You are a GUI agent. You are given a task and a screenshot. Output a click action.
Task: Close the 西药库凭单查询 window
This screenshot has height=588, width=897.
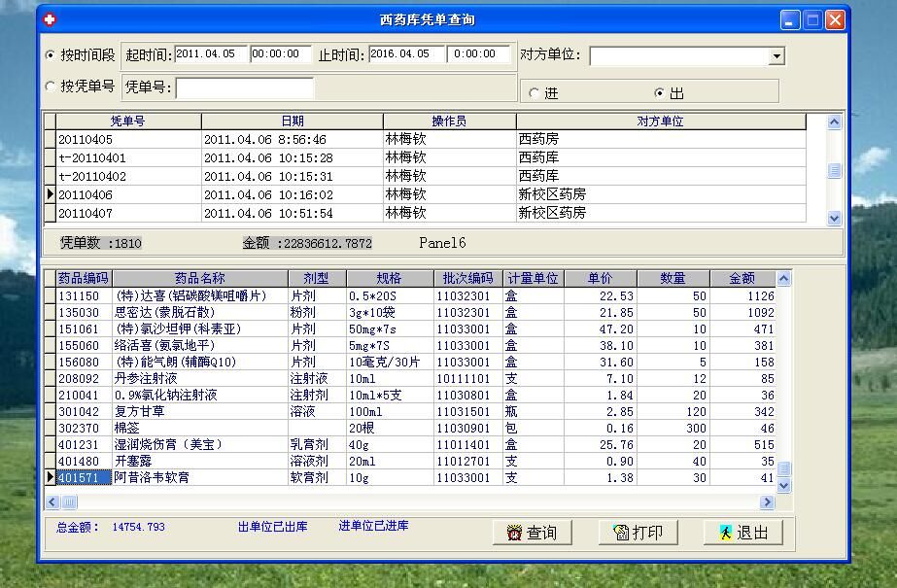pyautogui.click(x=835, y=20)
